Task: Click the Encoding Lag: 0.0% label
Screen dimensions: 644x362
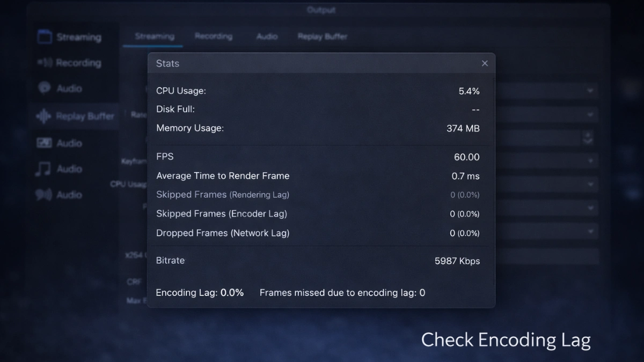Action: tap(200, 293)
